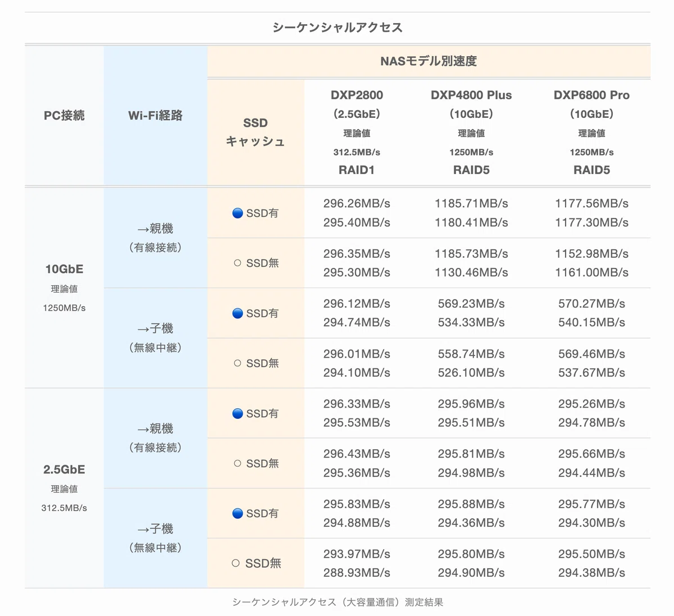Click the table title シーケンシャルアクセス at top
The height and width of the screenshot is (616, 674).
point(338,28)
